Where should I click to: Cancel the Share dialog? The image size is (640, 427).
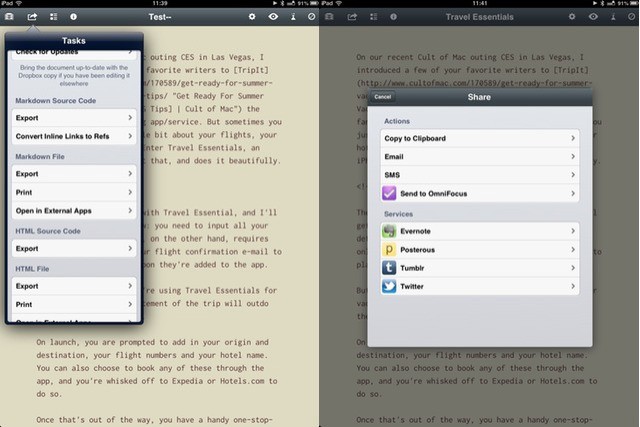click(x=382, y=97)
